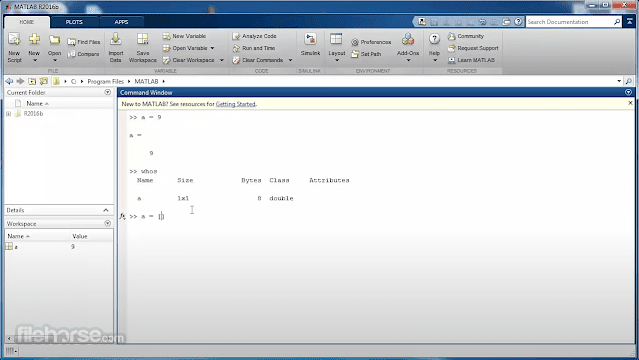Image resolution: width=639 pixels, height=360 pixels.
Task: Open Preferences
Action: click(x=371, y=42)
